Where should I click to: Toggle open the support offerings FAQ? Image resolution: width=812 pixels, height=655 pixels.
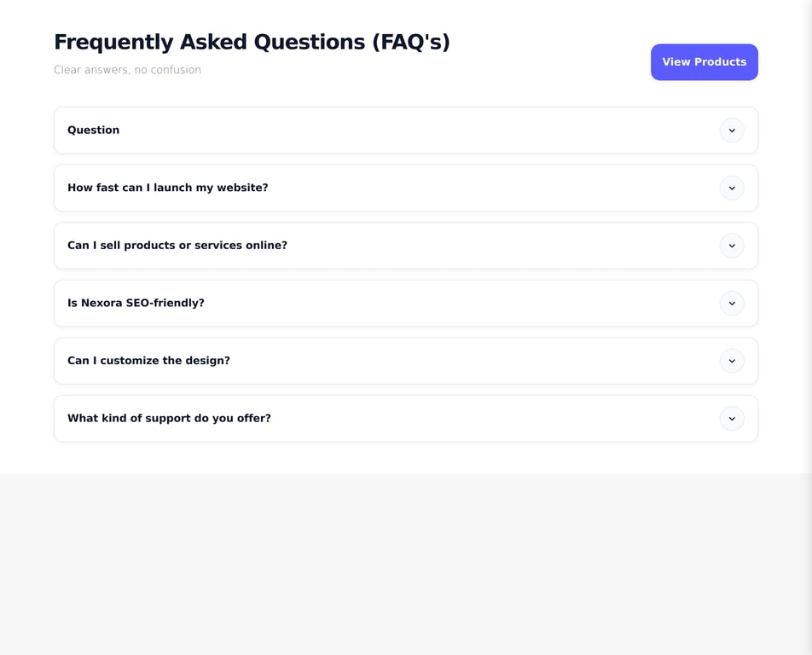405,418
